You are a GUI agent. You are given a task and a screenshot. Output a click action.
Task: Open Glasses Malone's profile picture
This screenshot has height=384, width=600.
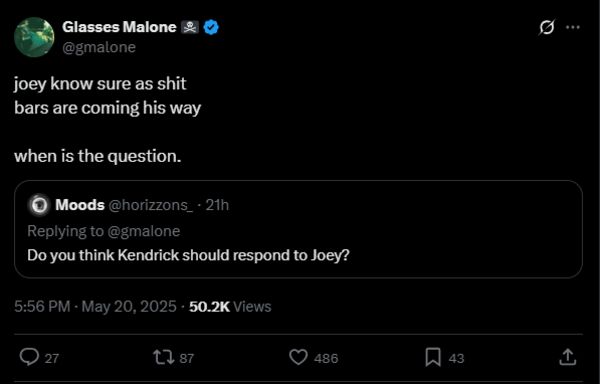(x=34, y=37)
